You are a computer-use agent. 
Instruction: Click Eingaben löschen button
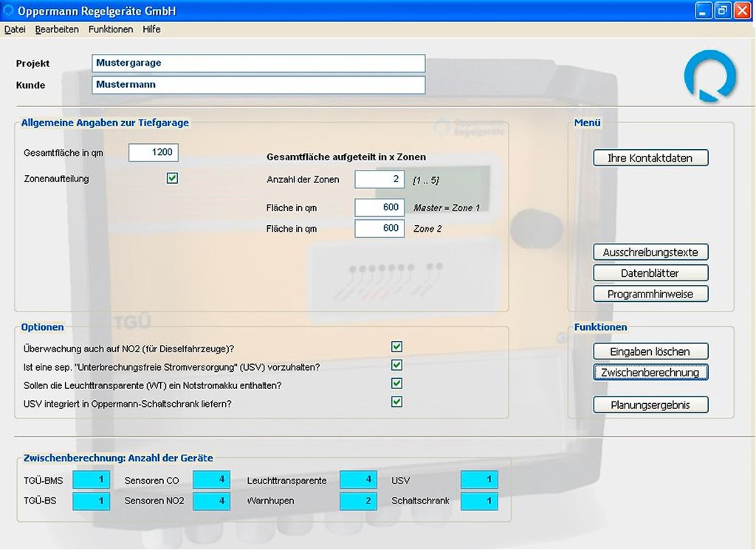point(650,351)
